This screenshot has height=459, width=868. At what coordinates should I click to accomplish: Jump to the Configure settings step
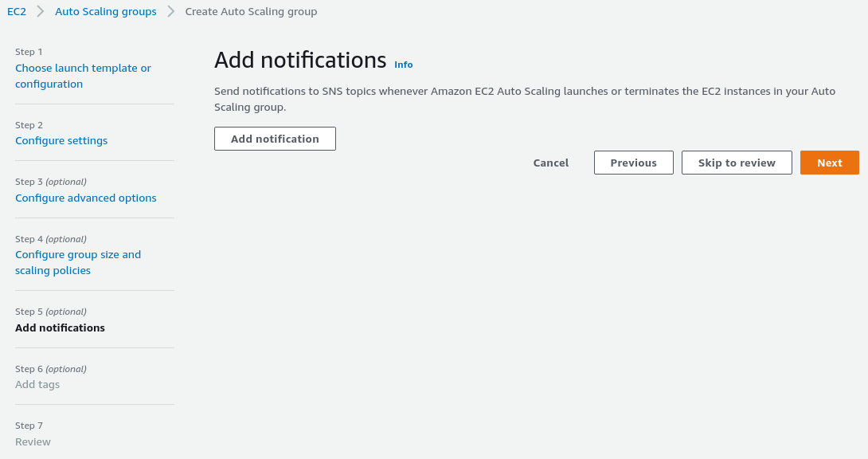pos(61,141)
